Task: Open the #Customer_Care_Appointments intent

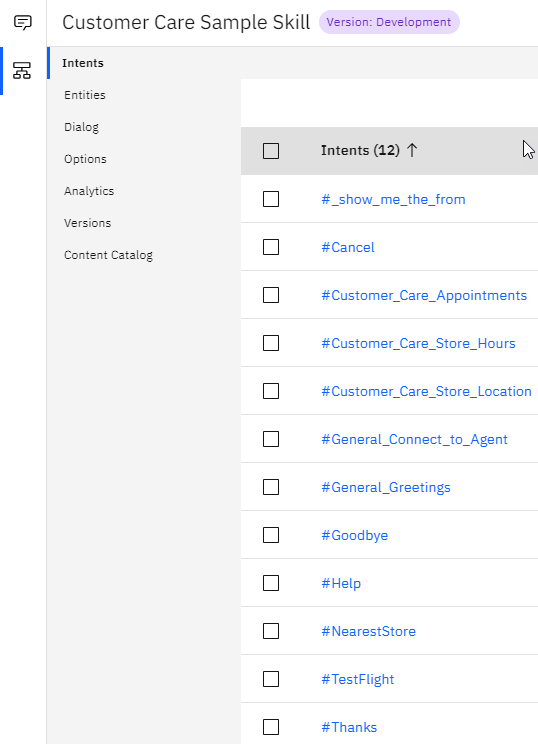Action: 424,295
